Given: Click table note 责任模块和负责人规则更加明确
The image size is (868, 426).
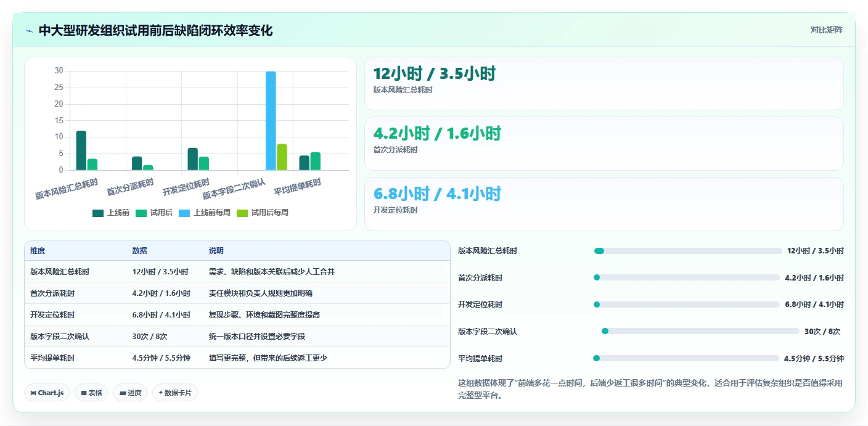Looking at the screenshot, I should click(261, 293).
